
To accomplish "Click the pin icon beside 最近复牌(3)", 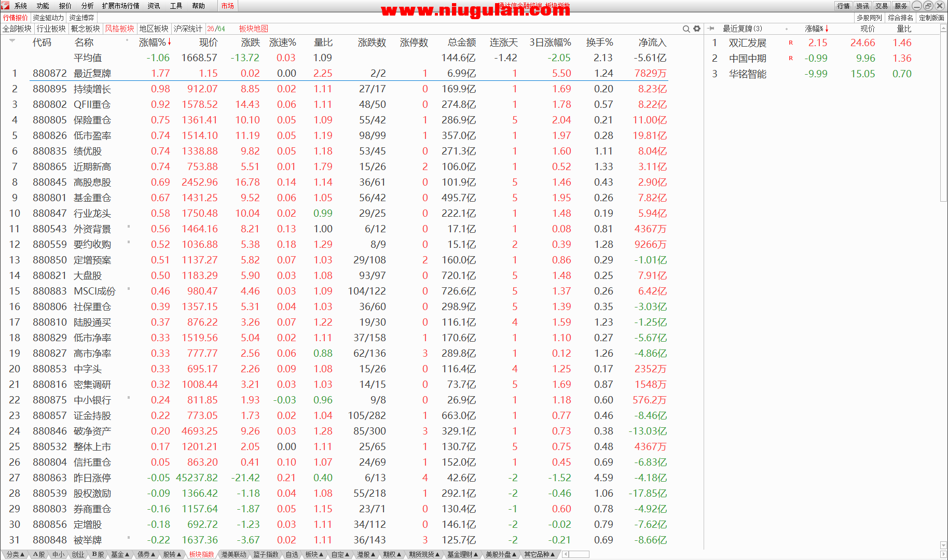I will [711, 29].
